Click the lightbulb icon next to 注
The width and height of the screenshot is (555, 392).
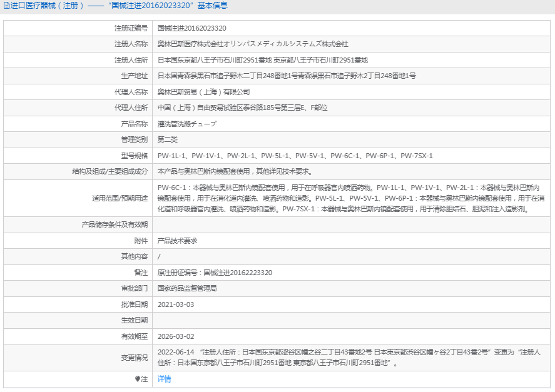tap(138, 379)
